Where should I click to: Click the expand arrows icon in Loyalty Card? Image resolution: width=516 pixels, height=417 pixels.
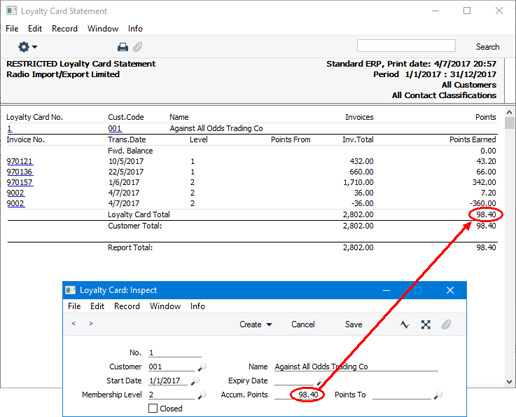426,324
